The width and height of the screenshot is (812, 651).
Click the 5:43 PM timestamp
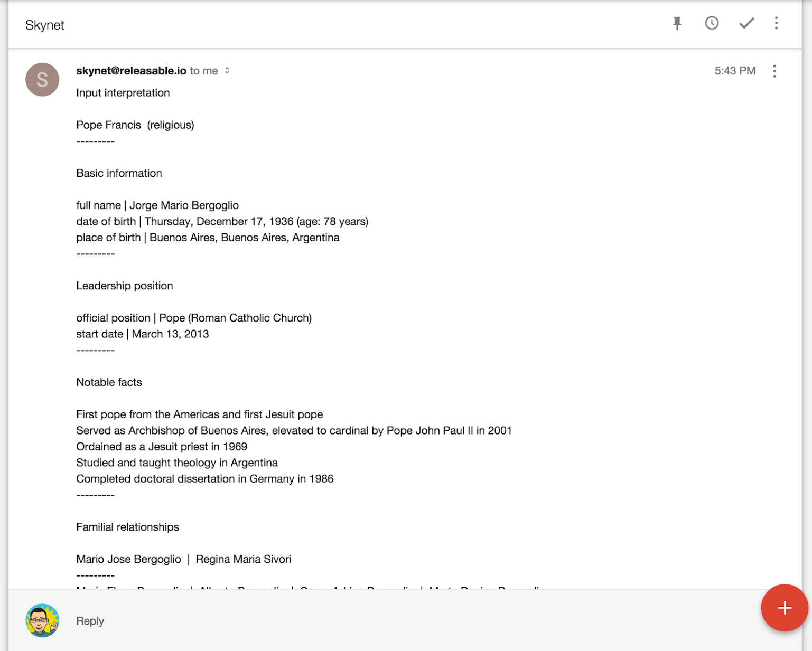click(x=735, y=71)
